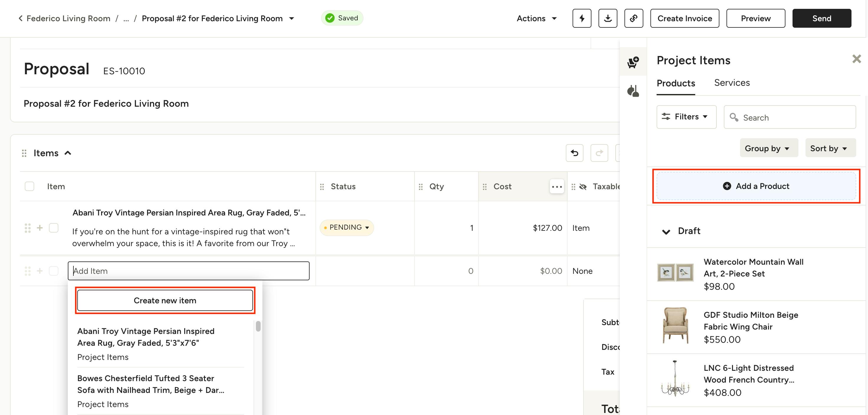The width and height of the screenshot is (868, 415).
Task: Click plus icon on Add Item row
Action: tap(40, 271)
